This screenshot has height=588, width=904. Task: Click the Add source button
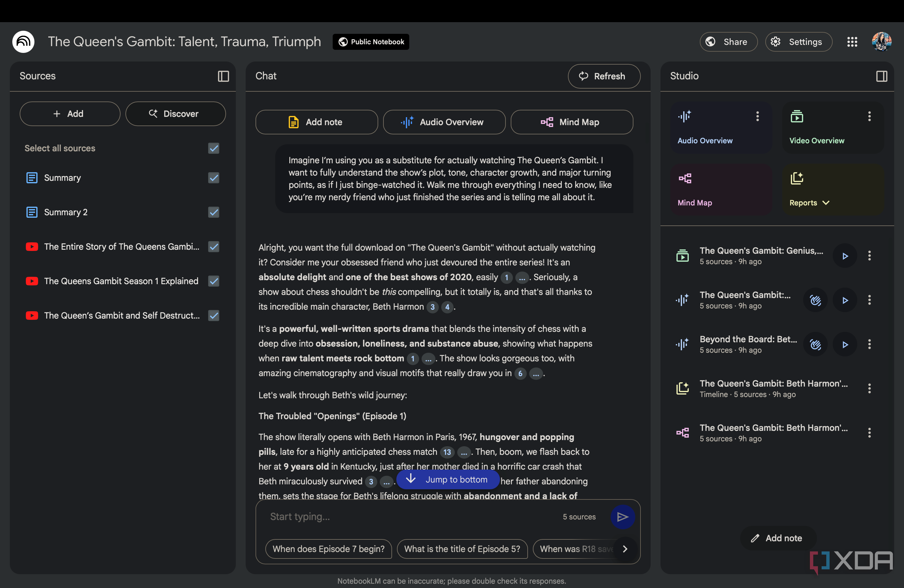pyautogui.click(x=70, y=114)
